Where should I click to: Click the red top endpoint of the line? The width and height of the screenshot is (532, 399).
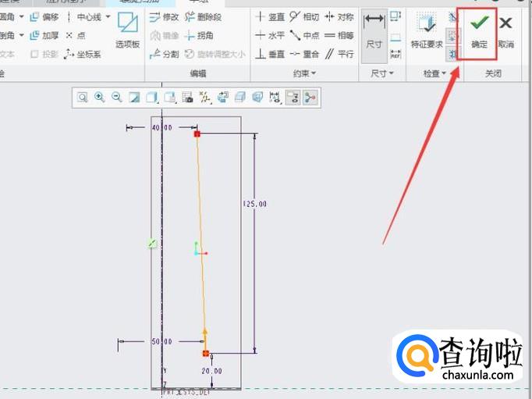point(197,134)
